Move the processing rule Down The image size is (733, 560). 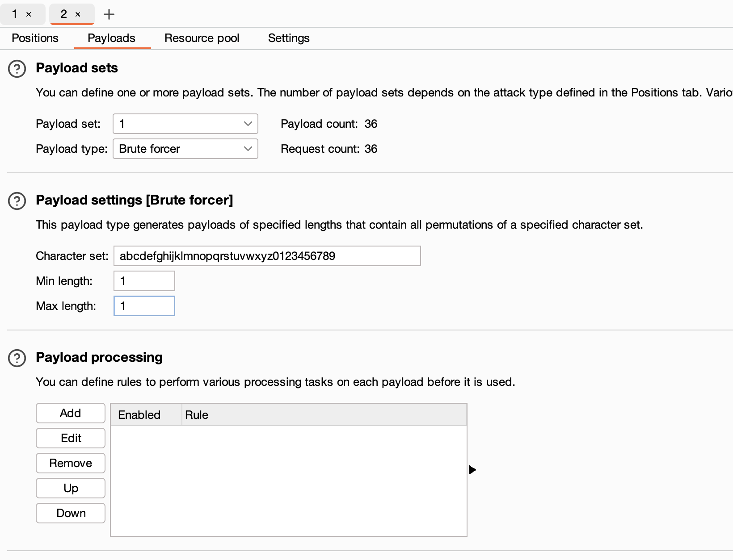pyautogui.click(x=71, y=513)
